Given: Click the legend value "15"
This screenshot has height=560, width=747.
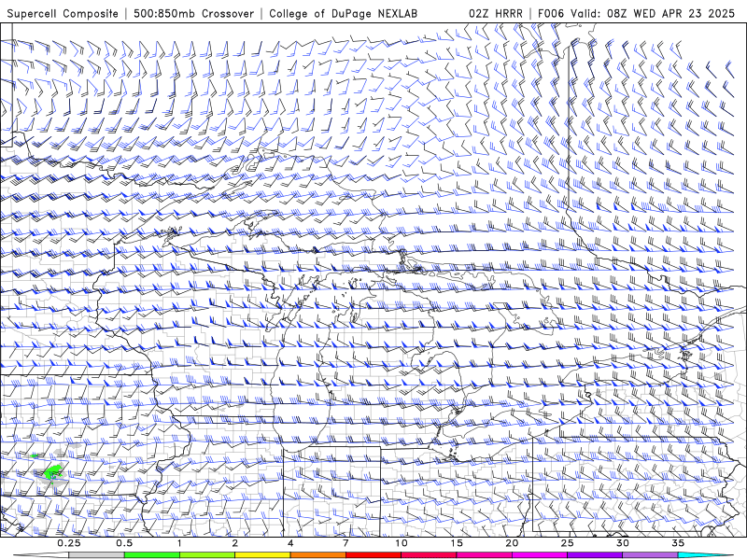Looking at the screenshot, I should pyautogui.click(x=457, y=543).
